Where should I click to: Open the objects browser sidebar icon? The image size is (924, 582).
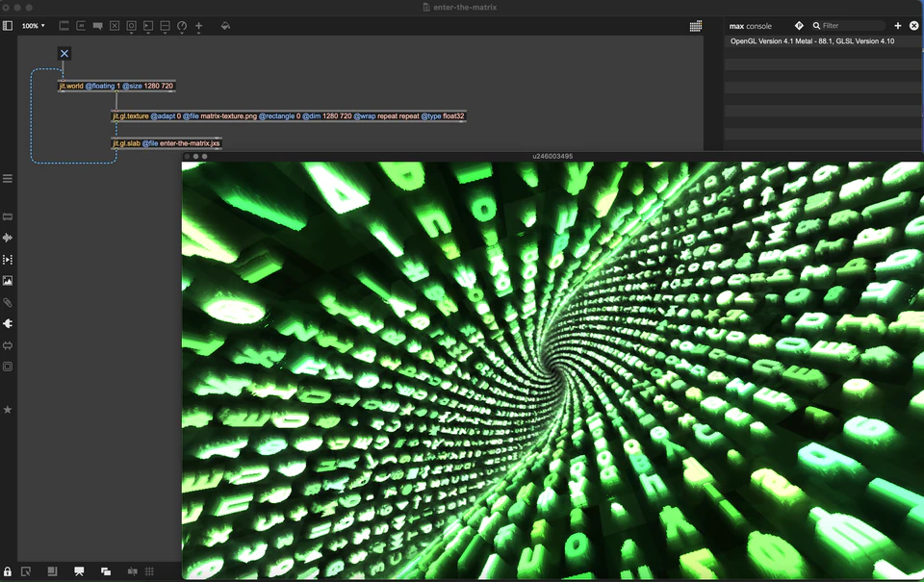coord(8,216)
